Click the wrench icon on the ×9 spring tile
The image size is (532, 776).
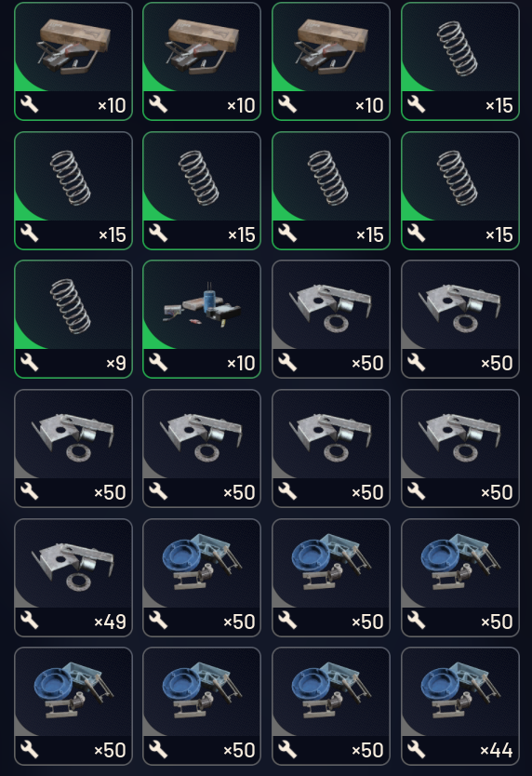pos(29,363)
